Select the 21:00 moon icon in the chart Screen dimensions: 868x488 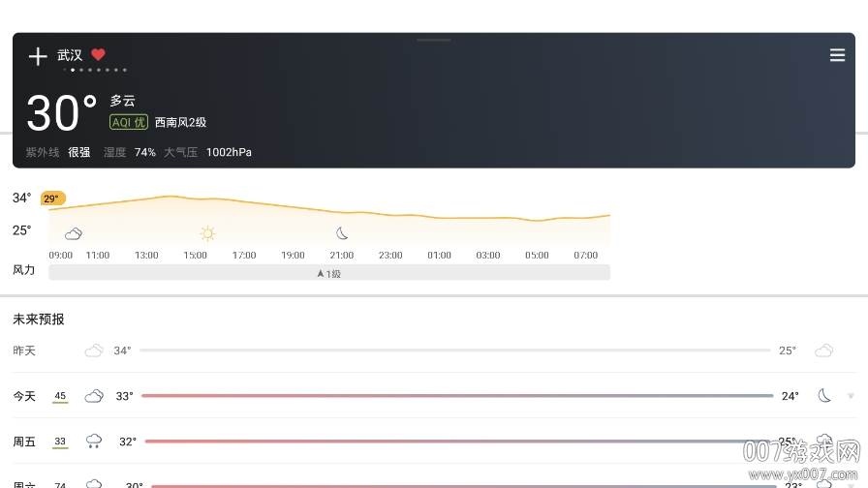point(342,233)
